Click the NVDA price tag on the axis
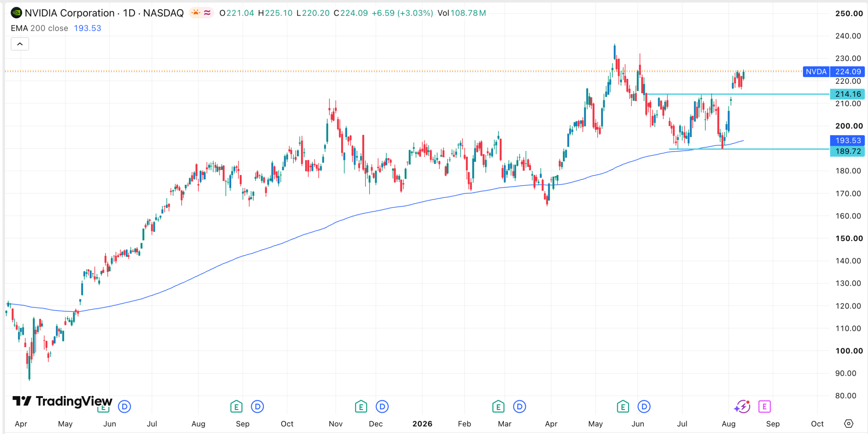This screenshot has width=868, height=434. [816, 72]
